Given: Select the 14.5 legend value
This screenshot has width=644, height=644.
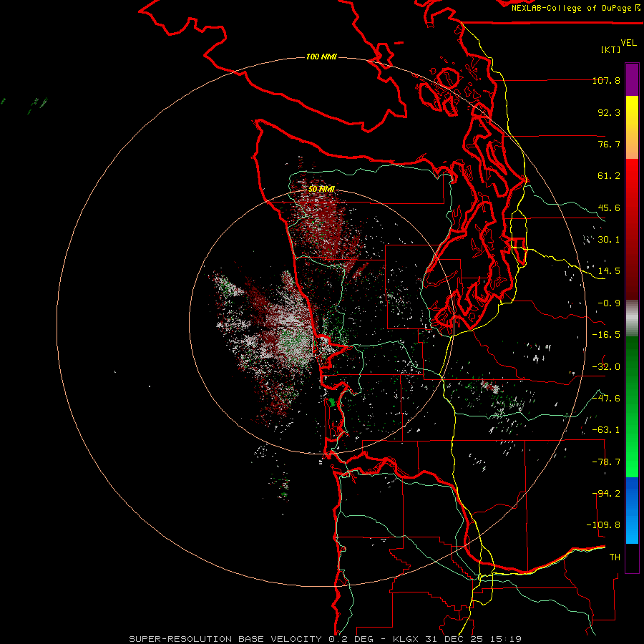Looking at the screenshot, I should coord(609,271).
